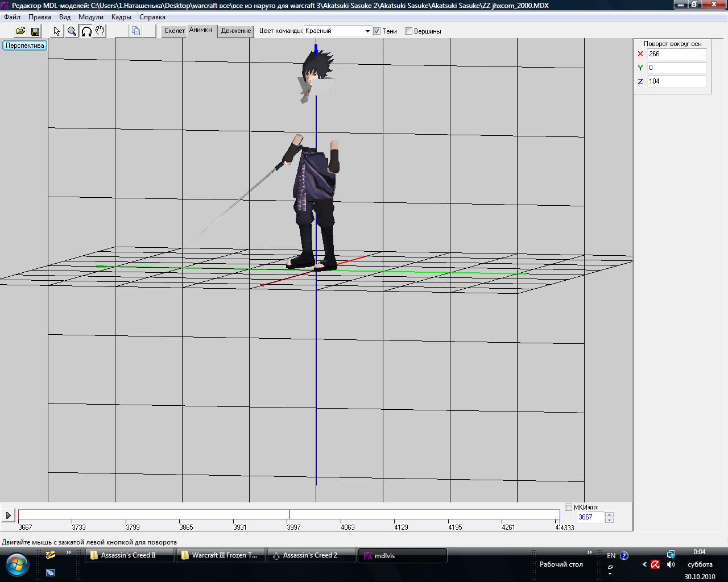
Task: Switch to the Движение tab
Action: tap(236, 31)
